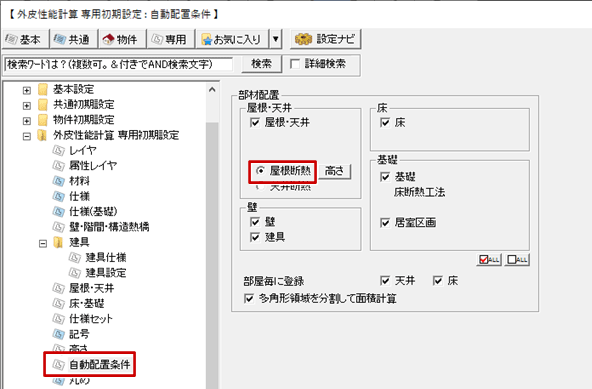The height and width of the screenshot is (389, 592).
Task: Collapse the 建具 folder node
Action: (x=43, y=244)
